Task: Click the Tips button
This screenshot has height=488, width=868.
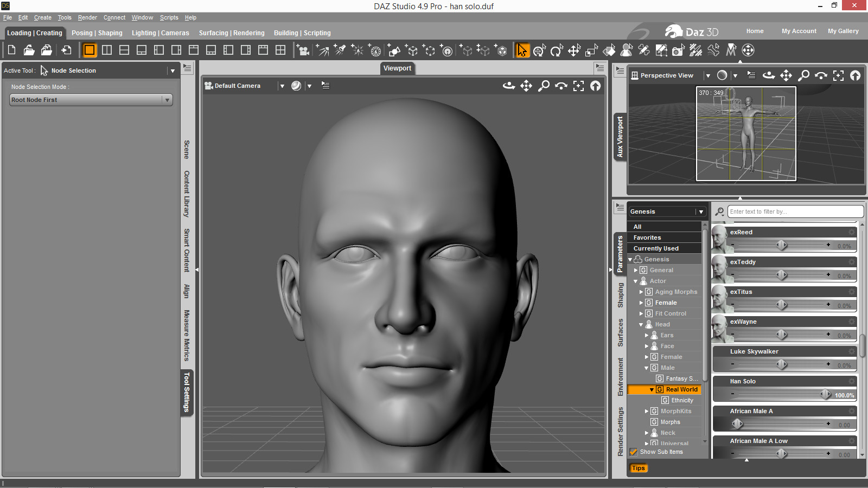Action: (639, 468)
